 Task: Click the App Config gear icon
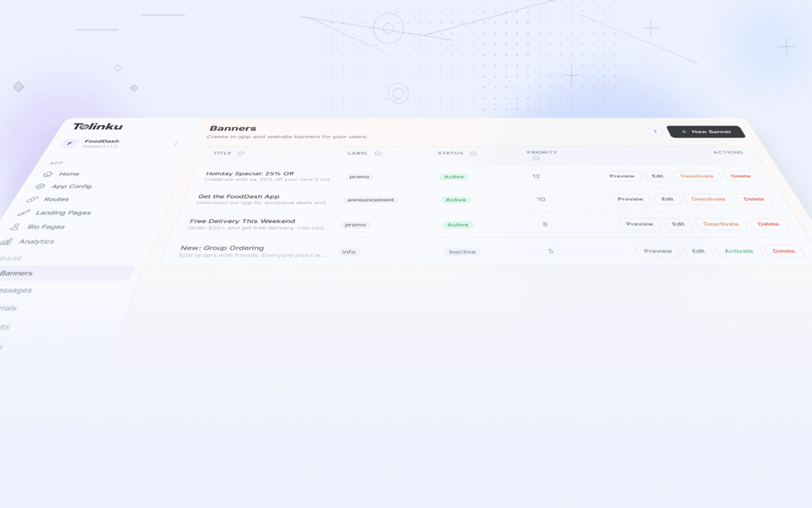[x=40, y=186]
